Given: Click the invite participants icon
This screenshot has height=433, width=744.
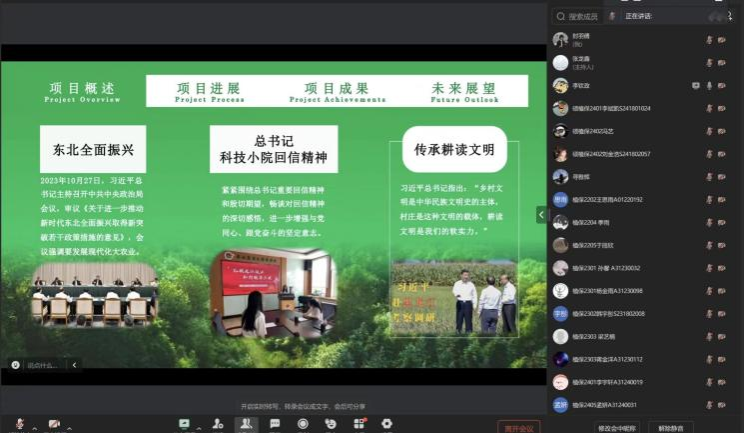Looking at the screenshot, I should coord(217,424).
